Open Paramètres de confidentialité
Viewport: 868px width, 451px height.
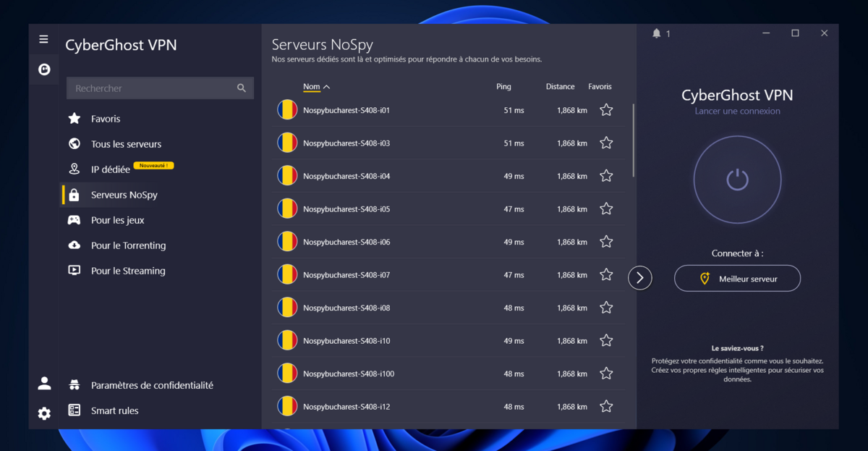click(x=152, y=385)
